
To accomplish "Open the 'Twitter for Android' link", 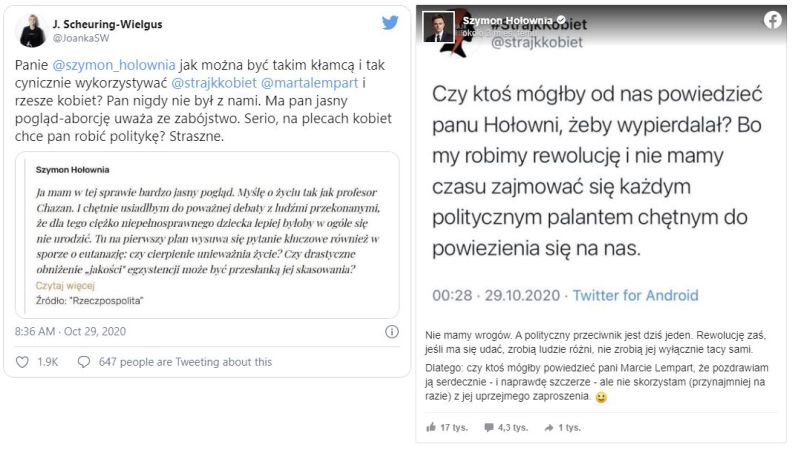I will pyautogui.click(x=635, y=295).
